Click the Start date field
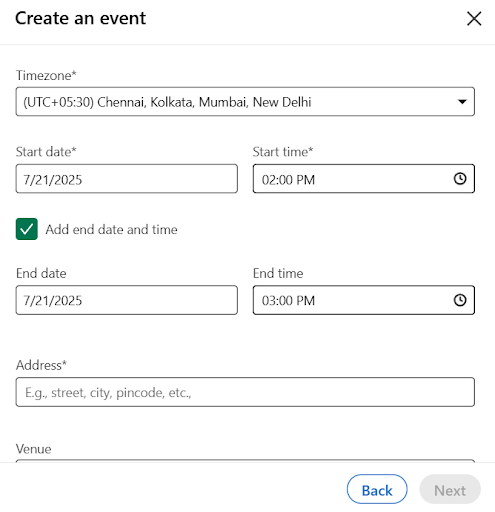495x512 pixels. coord(127,179)
